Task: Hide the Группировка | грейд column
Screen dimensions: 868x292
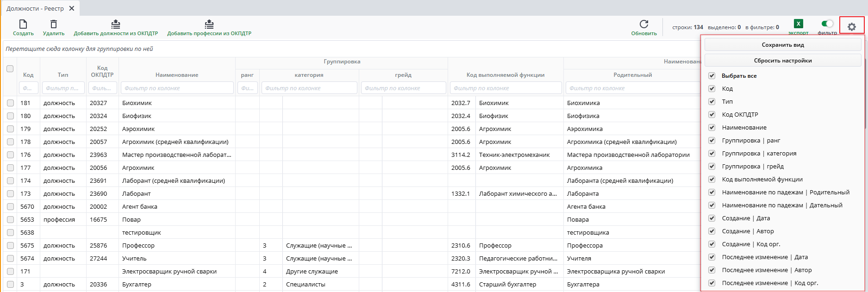Action: click(x=712, y=166)
